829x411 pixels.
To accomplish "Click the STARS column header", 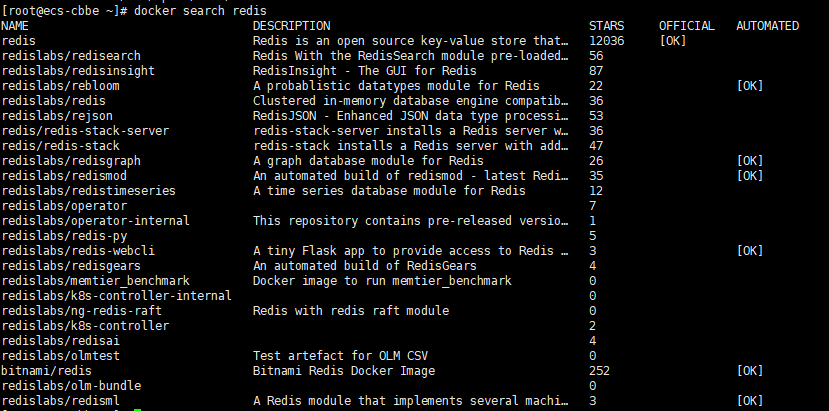I will [606, 26].
